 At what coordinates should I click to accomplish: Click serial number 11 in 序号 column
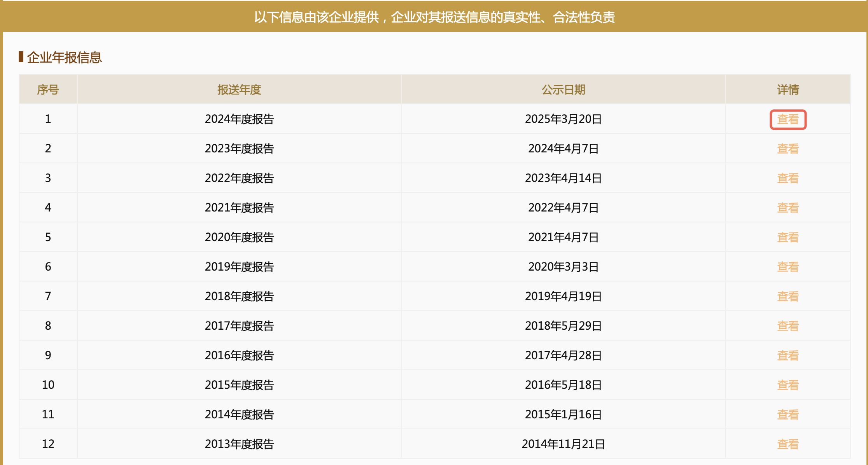point(48,414)
